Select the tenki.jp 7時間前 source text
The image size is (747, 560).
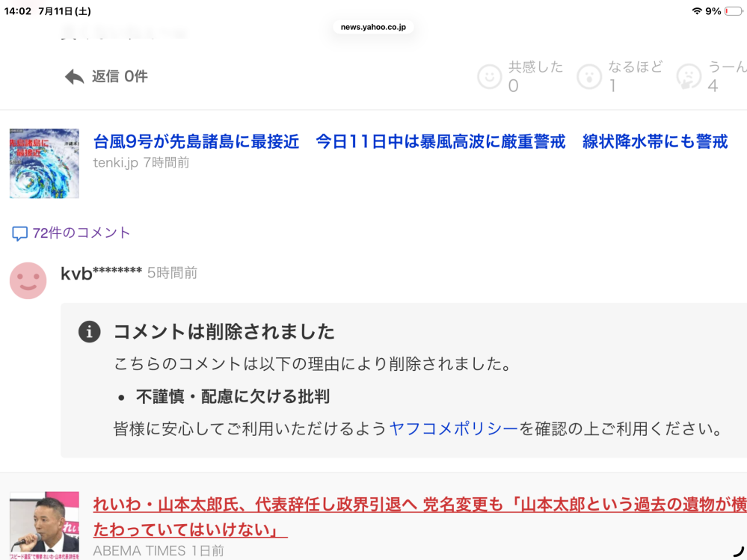pyautogui.click(x=141, y=163)
